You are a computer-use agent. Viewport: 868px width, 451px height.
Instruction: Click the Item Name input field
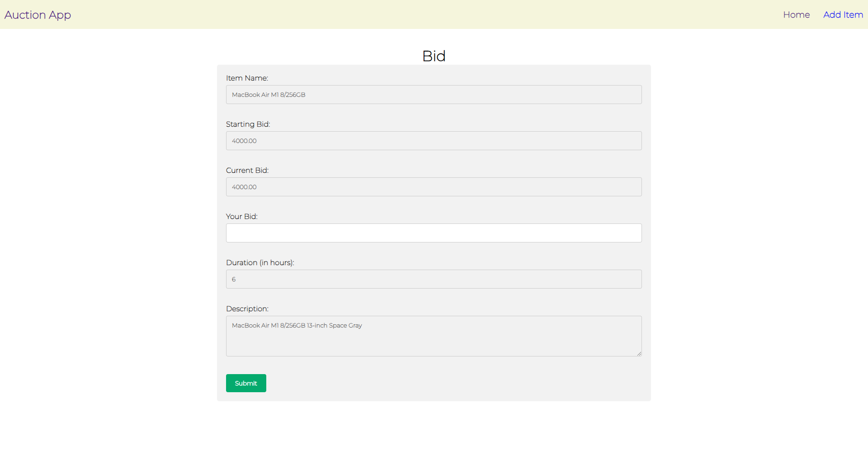[x=434, y=95]
